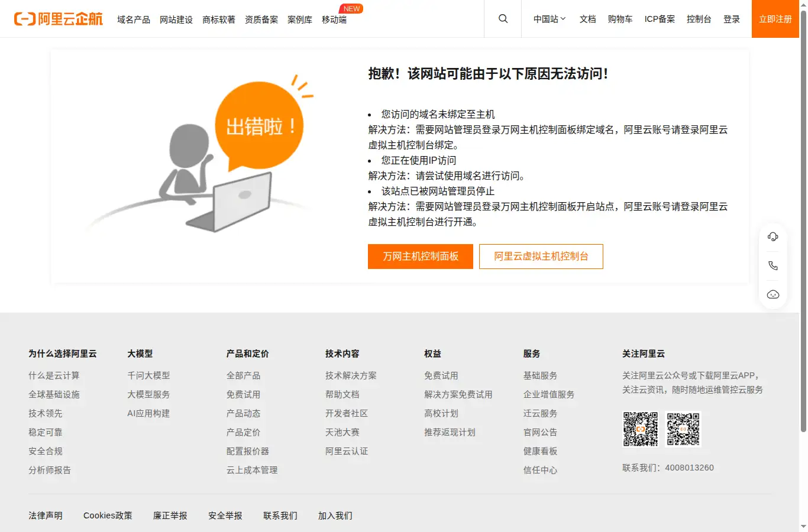Open the 案例库 menu item

[300, 20]
